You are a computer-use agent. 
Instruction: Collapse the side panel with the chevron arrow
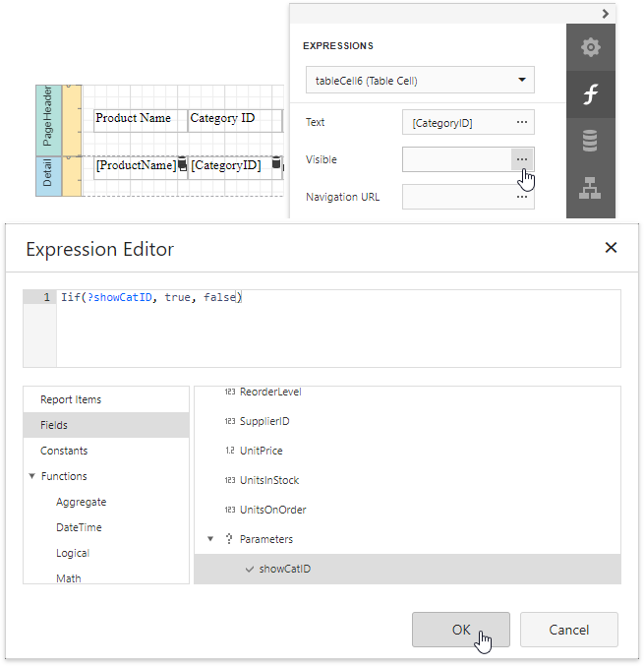[606, 14]
